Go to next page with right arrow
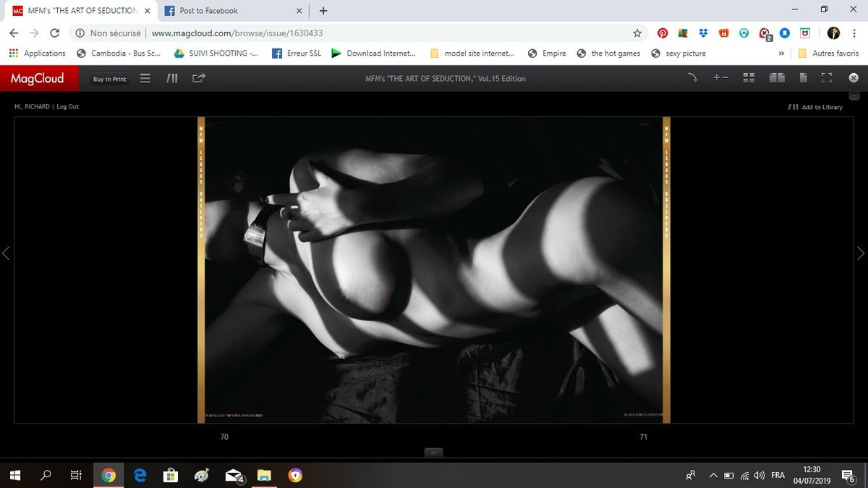This screenshot has width=868, height=488. point(860,253)
